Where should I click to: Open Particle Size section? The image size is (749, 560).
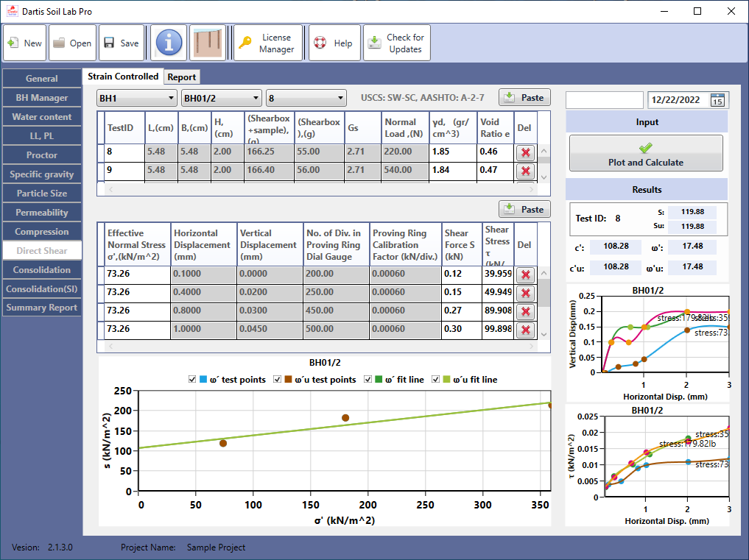pyautogui.click(x=41, y=194)
